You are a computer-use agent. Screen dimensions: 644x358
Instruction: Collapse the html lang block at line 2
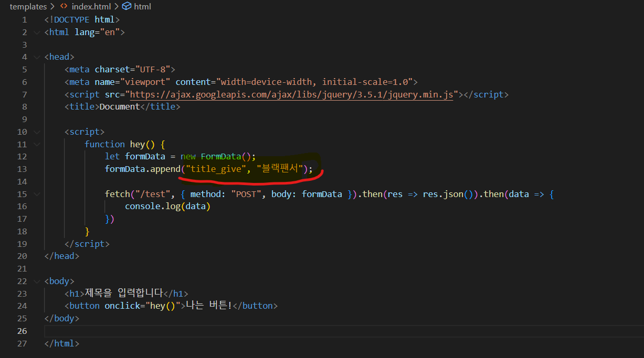(x=36, y=32)
